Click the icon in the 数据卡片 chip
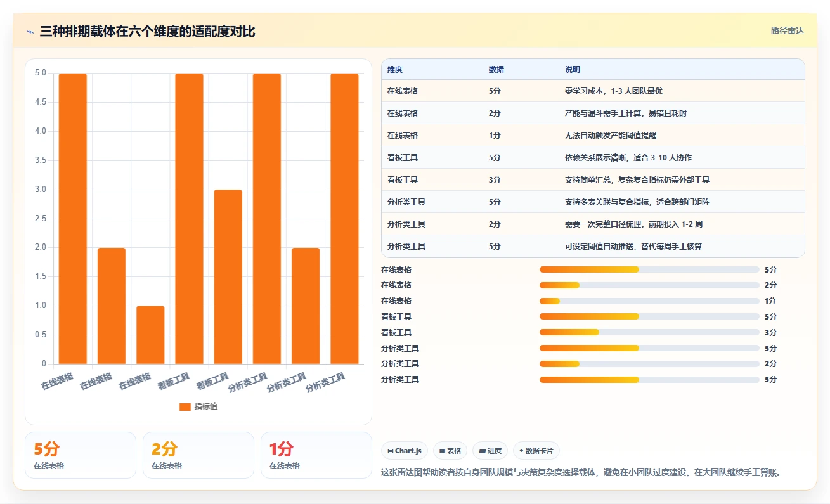 click(521, 451)
